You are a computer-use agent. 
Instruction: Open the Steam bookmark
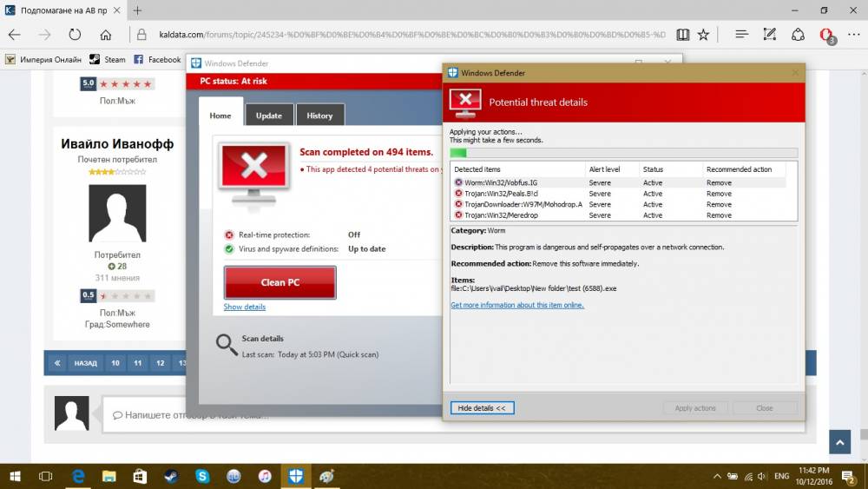coord(108,59)
